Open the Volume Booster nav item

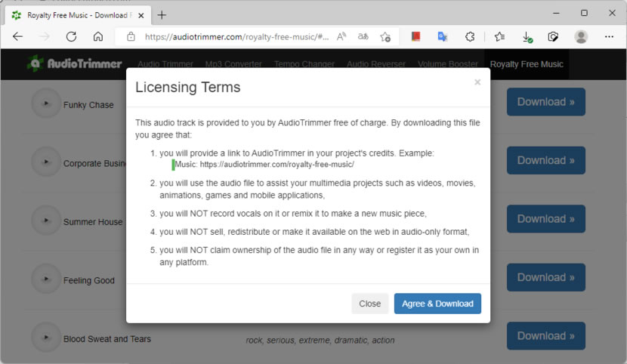click(448, 64)
